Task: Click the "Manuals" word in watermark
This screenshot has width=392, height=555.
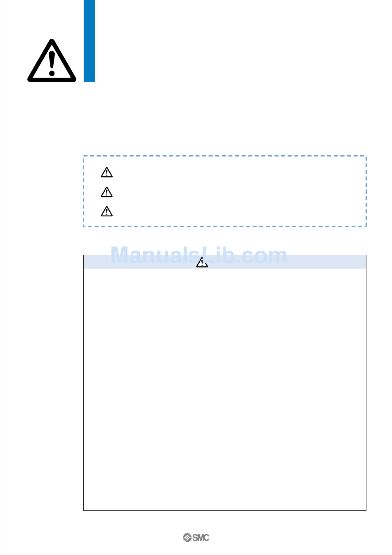Action: pos(153,256)
